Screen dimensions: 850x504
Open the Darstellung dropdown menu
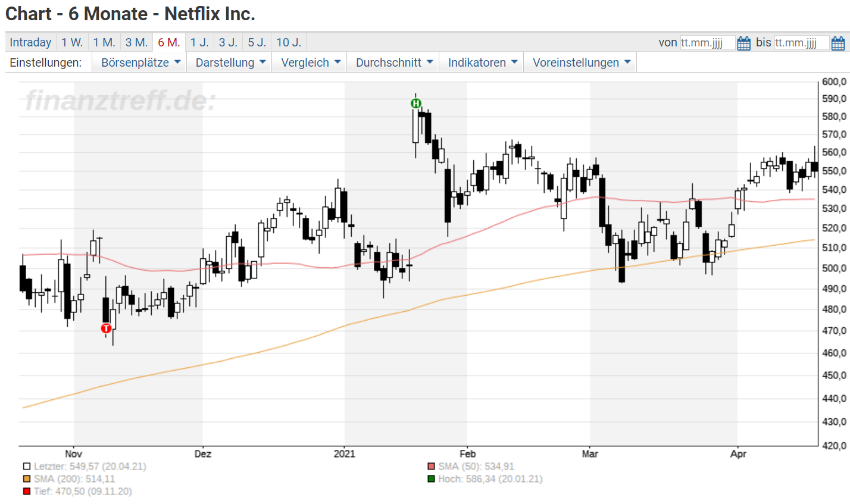click(x=230, y=62)
